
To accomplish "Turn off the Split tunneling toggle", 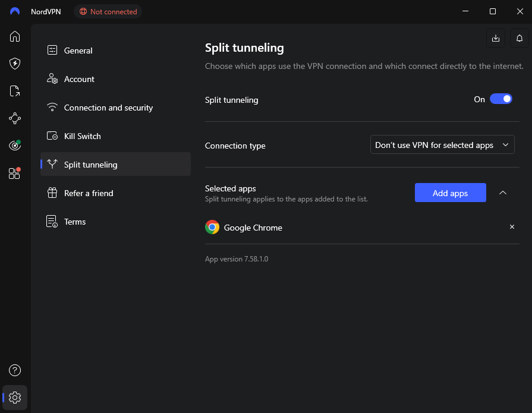I will (x=500, y=99).
